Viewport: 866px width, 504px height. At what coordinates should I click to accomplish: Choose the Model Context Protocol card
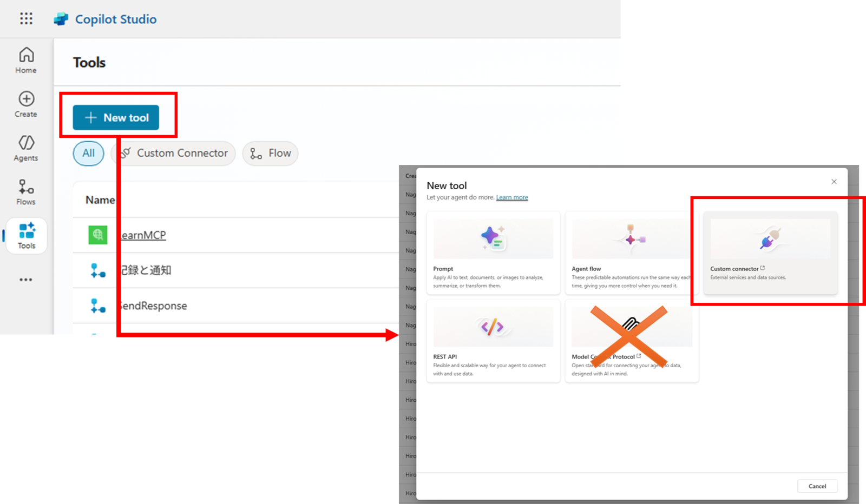pos(631,341)
